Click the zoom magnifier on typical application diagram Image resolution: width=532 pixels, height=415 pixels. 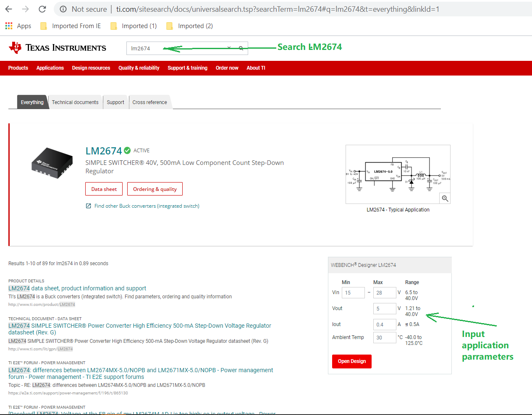[x=445, y=198]
